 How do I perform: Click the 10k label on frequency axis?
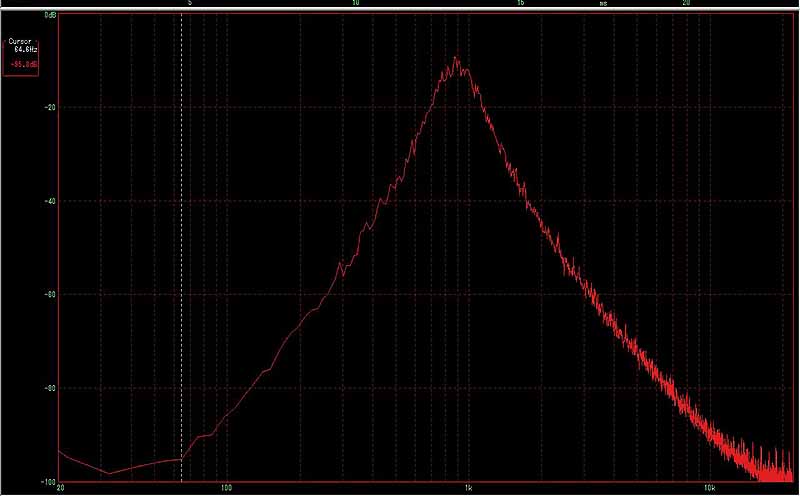coord(708,489)
